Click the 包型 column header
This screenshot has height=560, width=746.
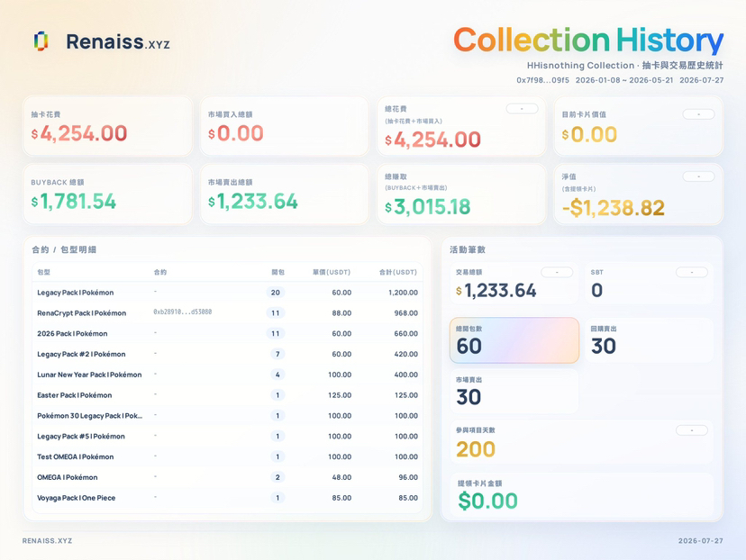click(44, 273)
